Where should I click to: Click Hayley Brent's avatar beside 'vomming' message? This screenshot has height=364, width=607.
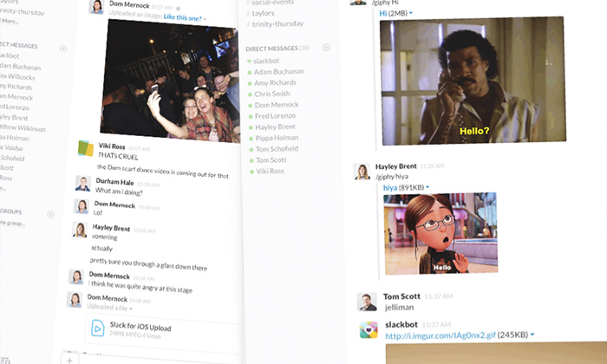click(x=80, y=230)
